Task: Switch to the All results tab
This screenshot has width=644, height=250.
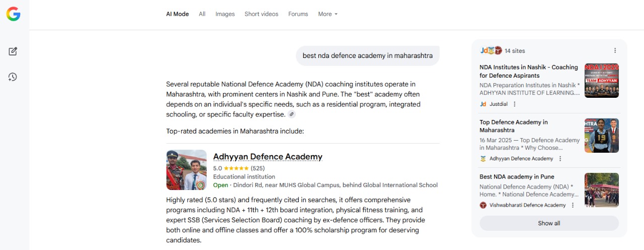Action: pos(202,14)
